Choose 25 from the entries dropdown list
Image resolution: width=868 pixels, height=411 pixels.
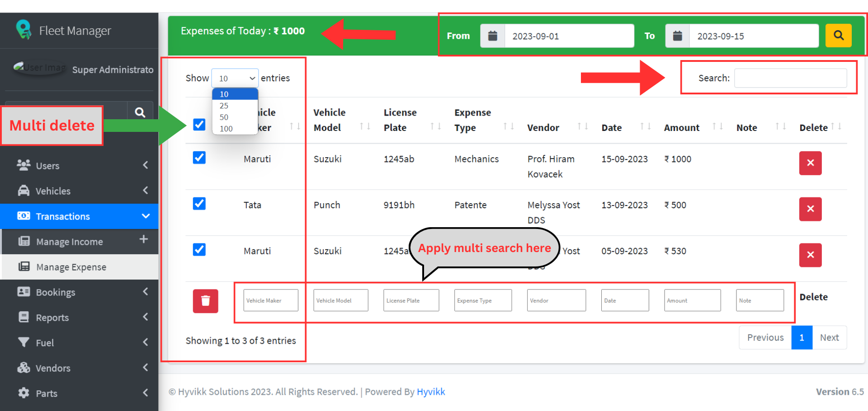tap(224, 106)
